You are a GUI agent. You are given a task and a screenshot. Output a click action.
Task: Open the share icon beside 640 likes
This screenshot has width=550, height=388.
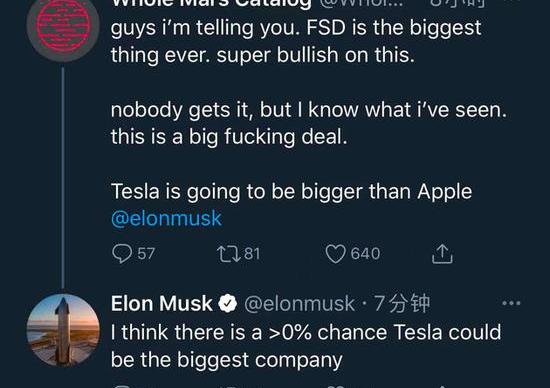pos(442,253)
